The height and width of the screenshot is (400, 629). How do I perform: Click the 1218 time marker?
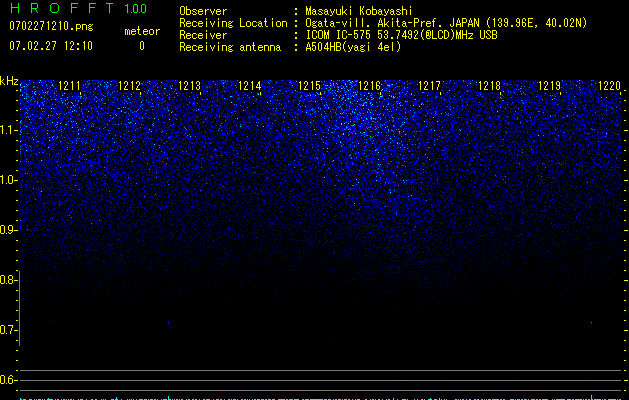(489, 86)
